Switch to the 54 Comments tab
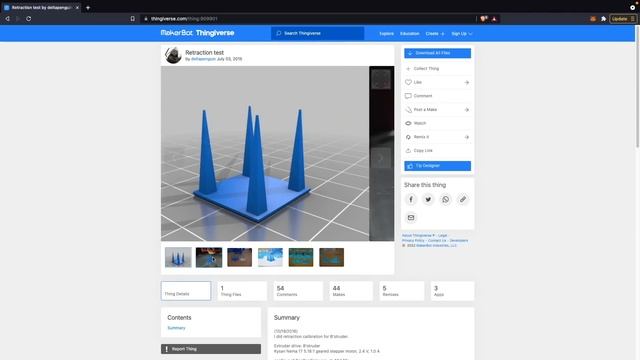This screenshot has width=640, height=360. [298, 291]
